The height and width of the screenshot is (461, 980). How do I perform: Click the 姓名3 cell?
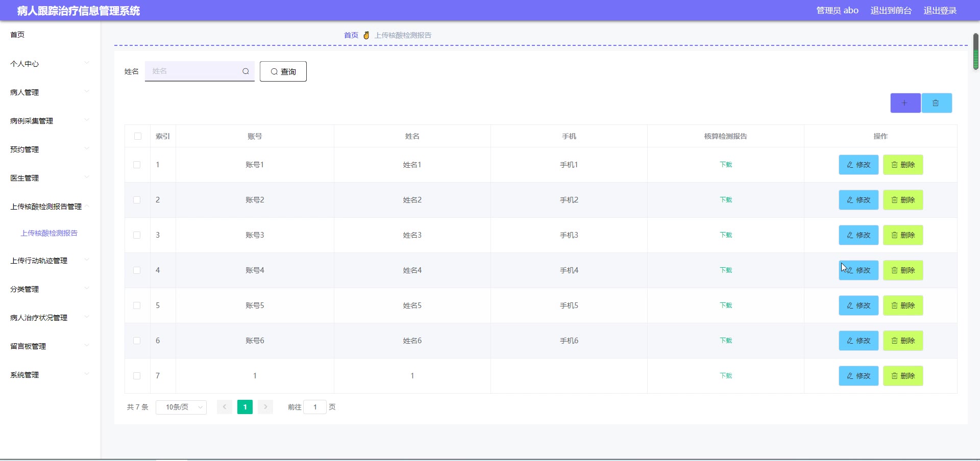coord(412,235)
